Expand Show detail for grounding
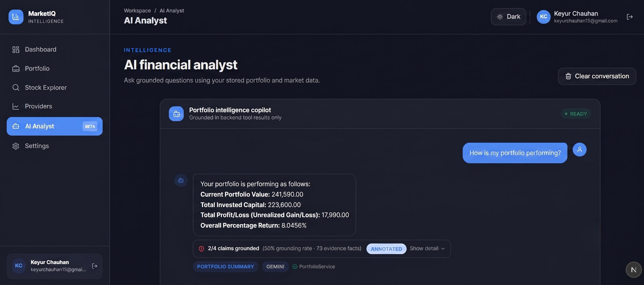The height and width of the screenshot is (285, 644). (x=427, y=249)
